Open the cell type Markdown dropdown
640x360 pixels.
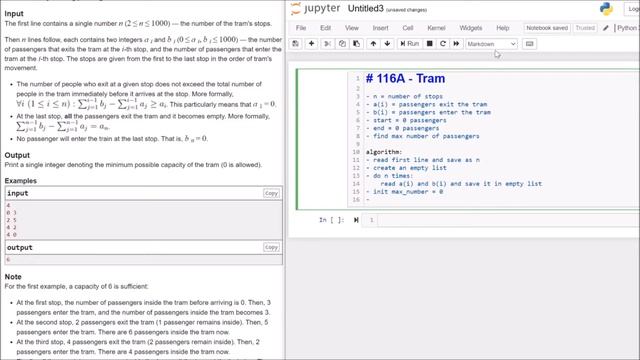pyautogui.click(x=491, y=44)
